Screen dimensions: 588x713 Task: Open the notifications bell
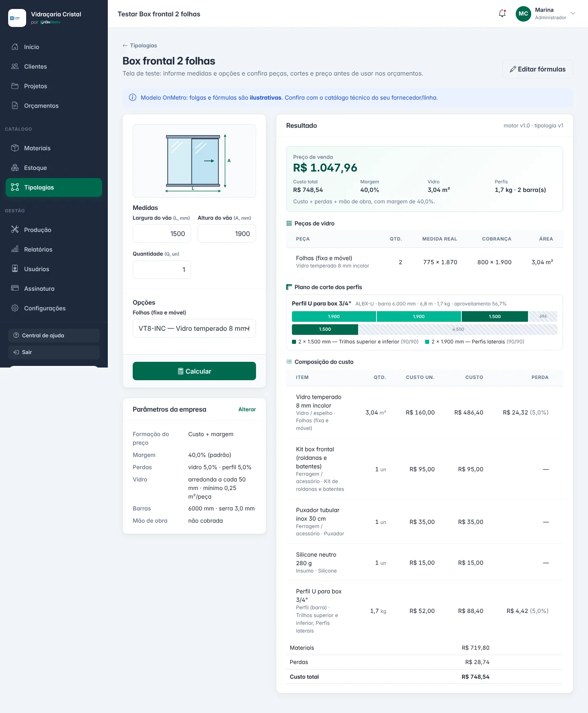point(502,13)
